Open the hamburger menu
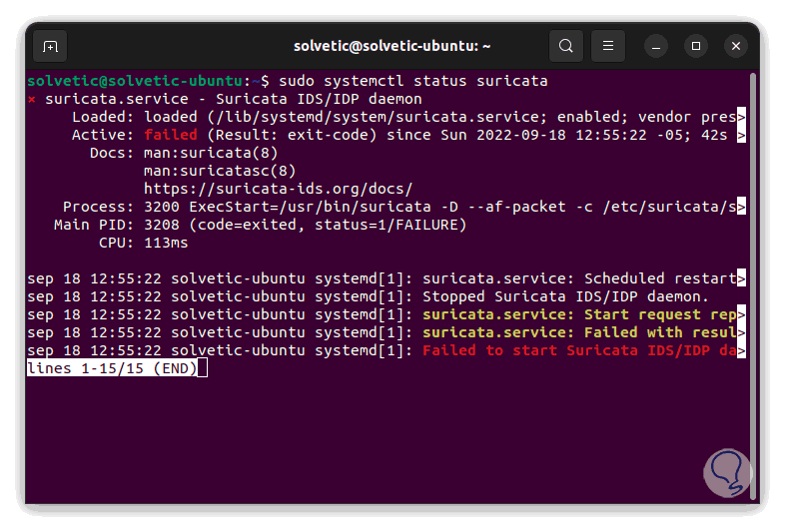The image size is (785, 532). pyautogui.click(x=607, y=46)
